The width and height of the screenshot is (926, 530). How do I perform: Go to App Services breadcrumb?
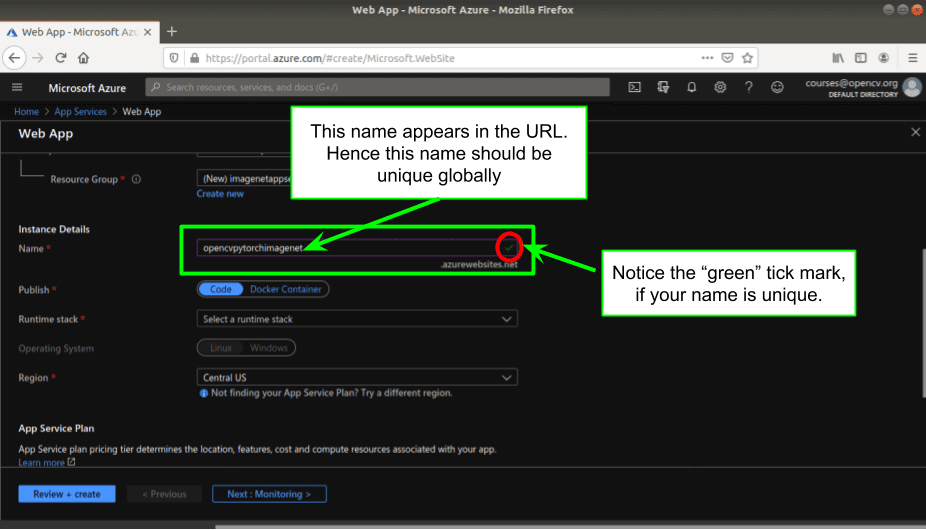pos(80,112)
